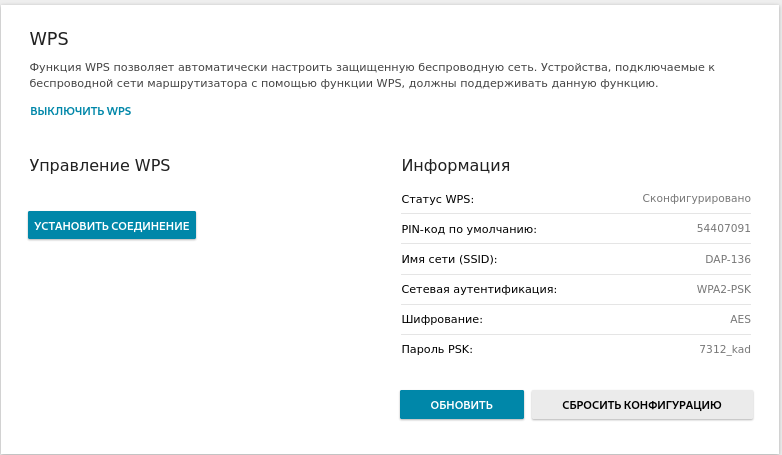Click the WPS function description paragraph
This screenshot has width=782, height=455.
click(372, 75)
